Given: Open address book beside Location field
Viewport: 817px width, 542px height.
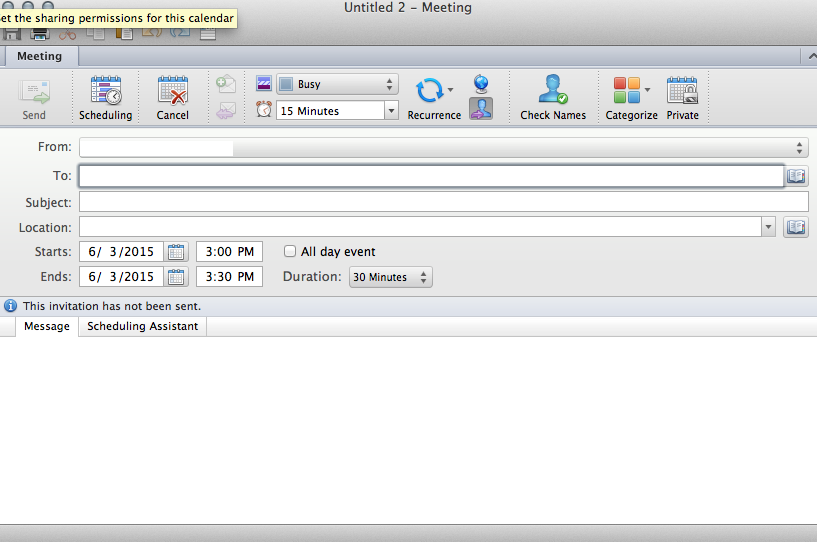Looking at the screenshot, I should tap(796, 227).
